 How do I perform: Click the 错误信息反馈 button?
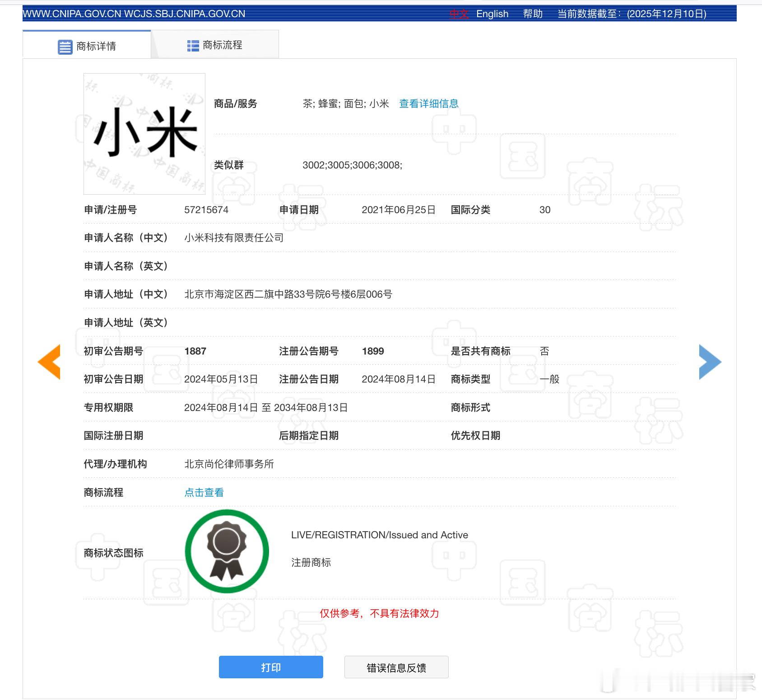396,667
